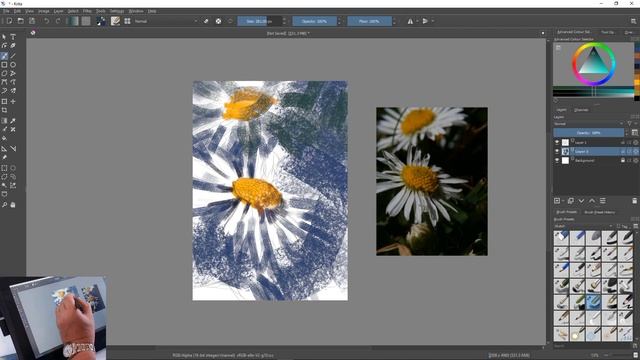Switch to the Tool Options docker tab
Screen dimensions: 640x360
click(607, 32)
